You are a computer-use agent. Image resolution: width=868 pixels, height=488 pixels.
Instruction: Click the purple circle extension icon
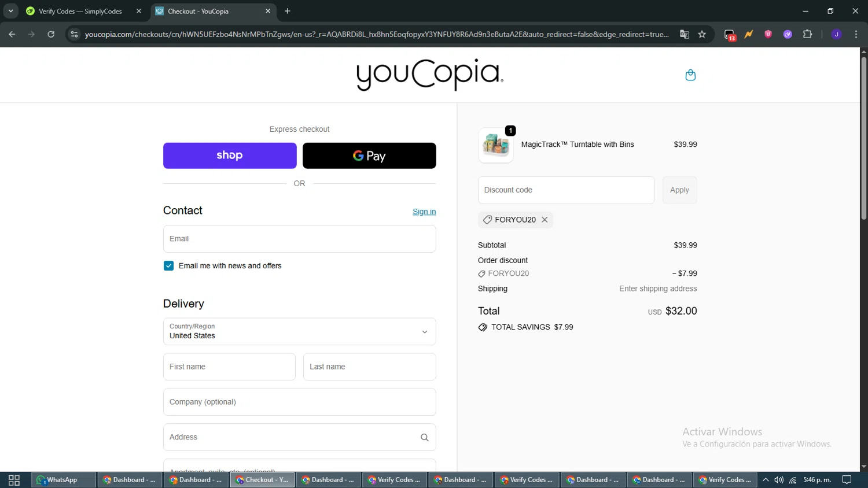point(788,34)
